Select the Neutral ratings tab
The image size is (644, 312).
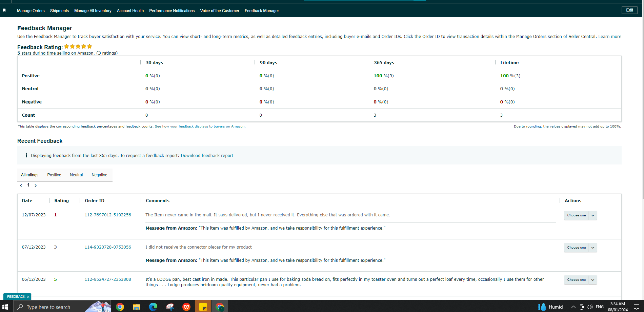[x=76, y=175]
